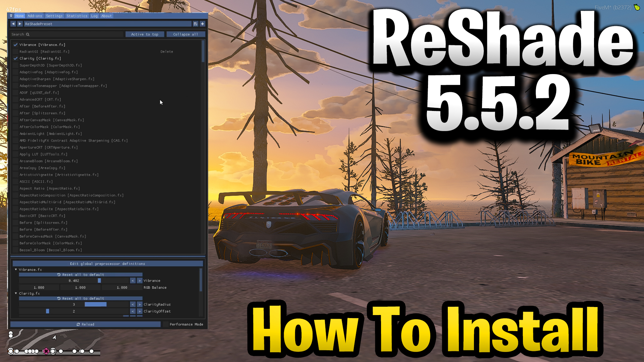The height and width of the screenshot is (362, 644).
Task: Enable Active to top sorting
Action: coord(145,34)
